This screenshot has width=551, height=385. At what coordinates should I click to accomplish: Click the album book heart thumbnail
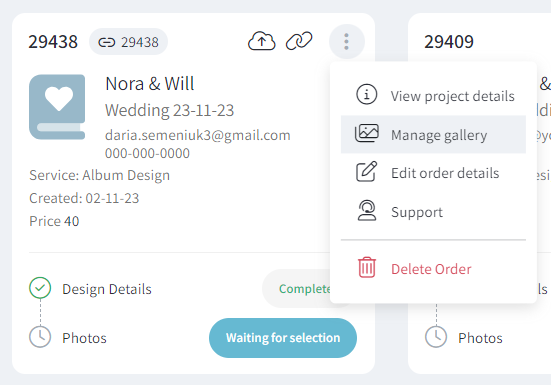tap(57, 107)
